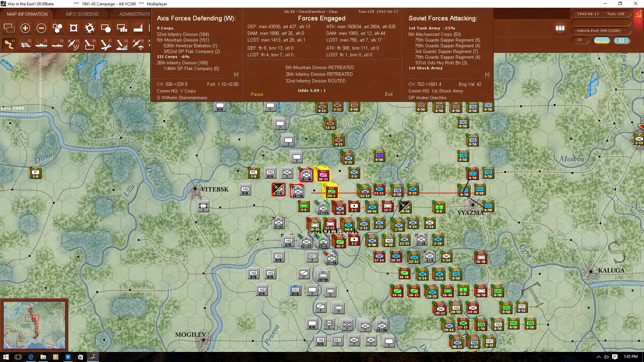Open the Windows Start menu
Image resolution: width=644 pixels, height=362 pixels.
pos(6,357)
